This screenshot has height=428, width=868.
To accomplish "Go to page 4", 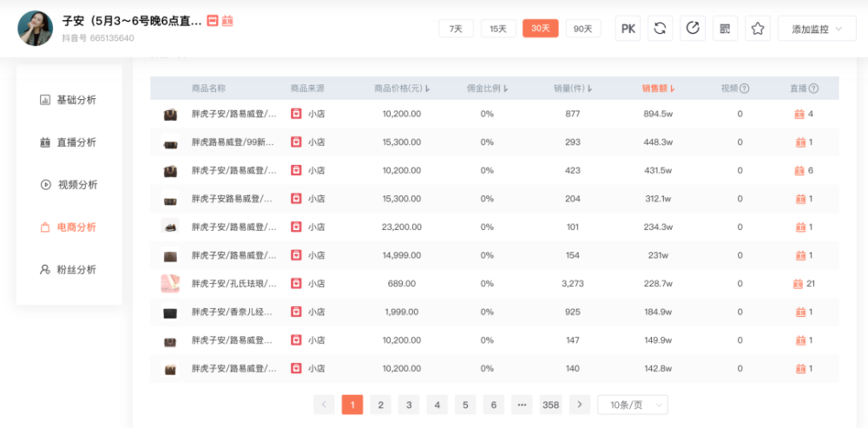I will pyautogui.click(x=437, y=405).
